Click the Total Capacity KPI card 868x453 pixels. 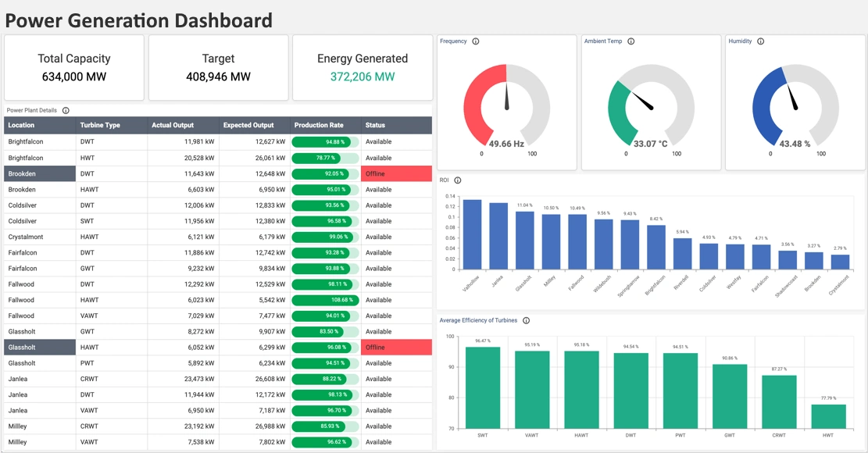tap(73, 67)
